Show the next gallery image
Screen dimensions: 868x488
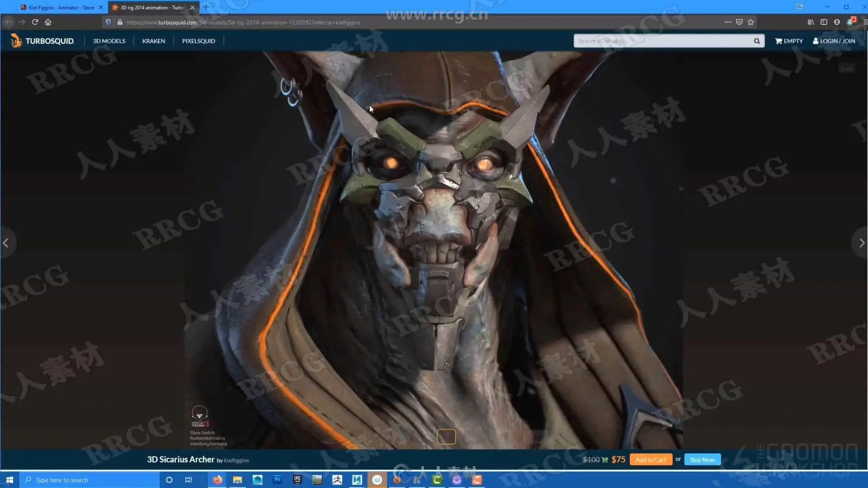click(861, 243)
